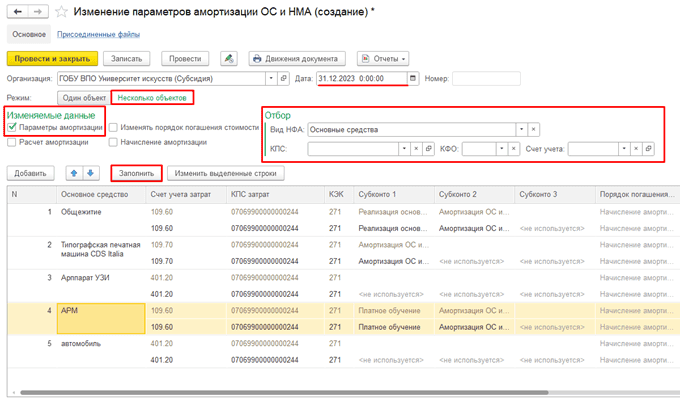The image size is (680, 400).
Task: Select Несколько объектов mode
Action: 152,98
